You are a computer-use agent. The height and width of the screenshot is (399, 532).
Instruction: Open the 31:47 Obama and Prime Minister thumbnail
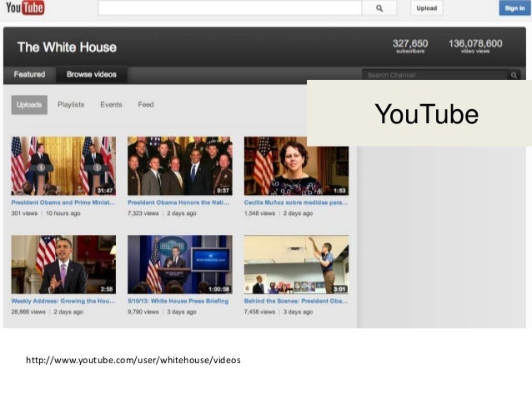point(63,166)
